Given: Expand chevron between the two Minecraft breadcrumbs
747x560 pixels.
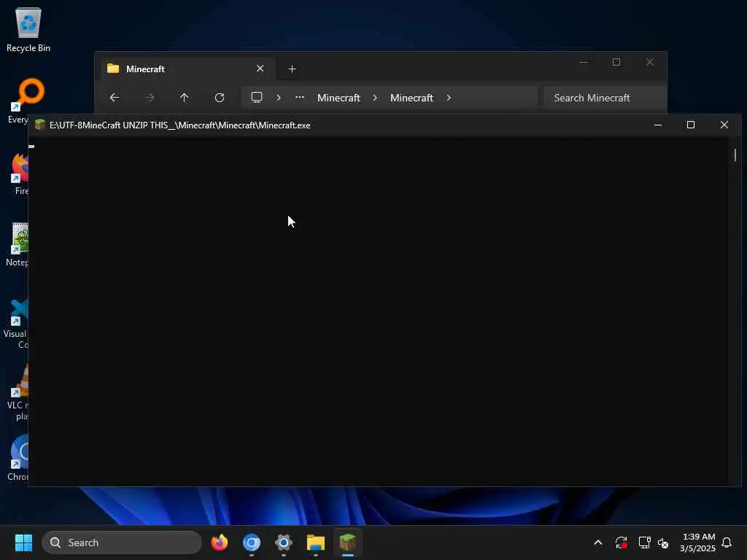Looking at the screenshot, I should pyautogui.click(x=375, y=98).
